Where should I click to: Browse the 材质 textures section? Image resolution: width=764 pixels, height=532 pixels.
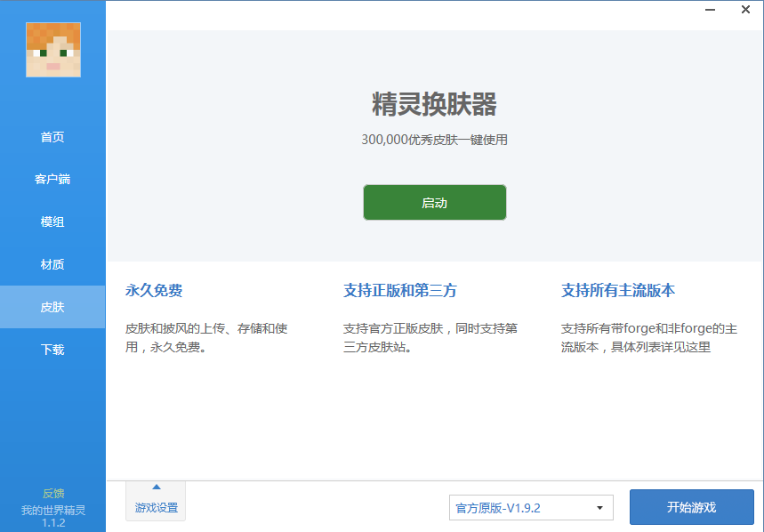(52, 264)
